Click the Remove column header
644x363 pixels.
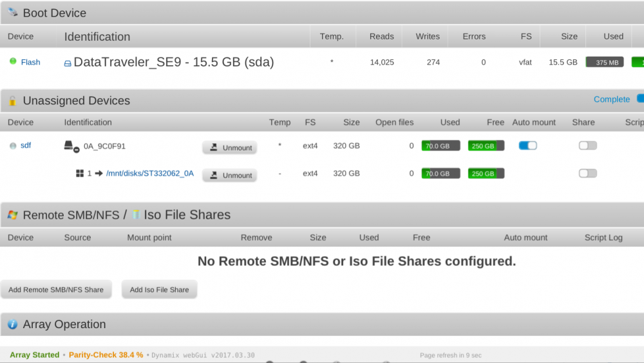click(x=256, y=238)
